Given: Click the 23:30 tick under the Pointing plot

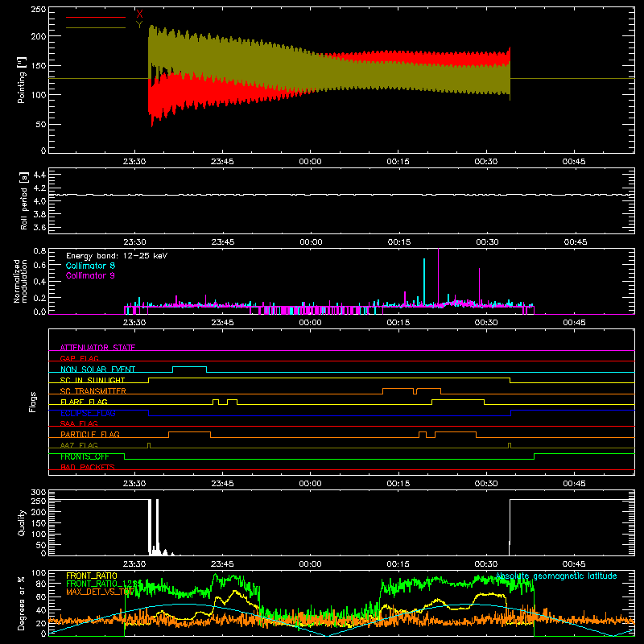Looking at the screenshot, I should coord(134,162).
